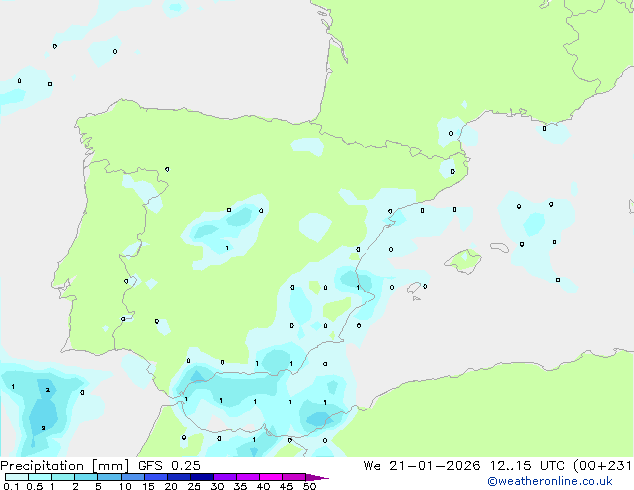Click the '0.1' legend scale label

click(11, 486)
